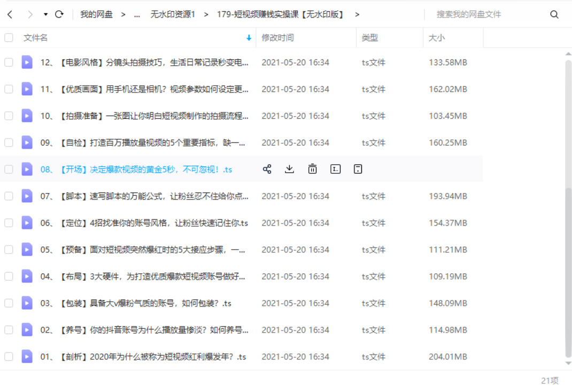
Task: Expand the chevron after the current folder breadcrumb
Action: 357,14
